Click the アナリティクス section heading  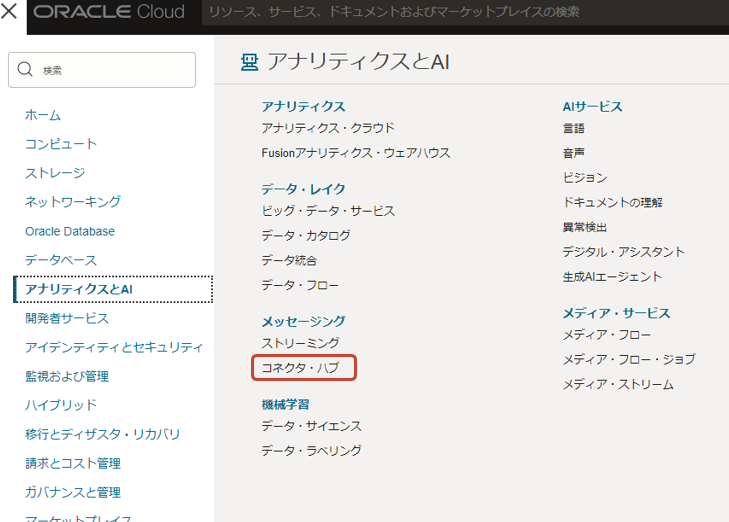click(303, 106)
